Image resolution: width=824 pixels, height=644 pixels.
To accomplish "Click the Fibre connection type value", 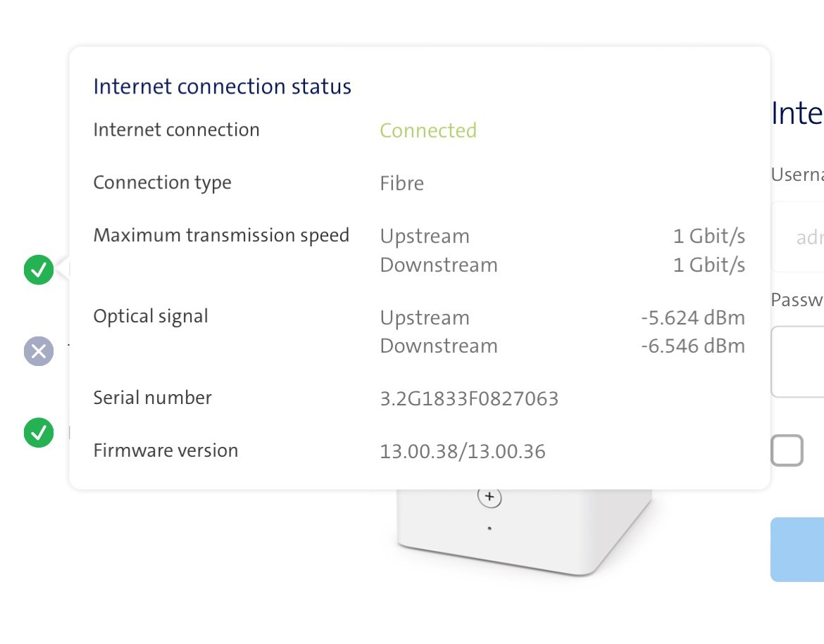I will pyautogui.click(x=402, y=184).
